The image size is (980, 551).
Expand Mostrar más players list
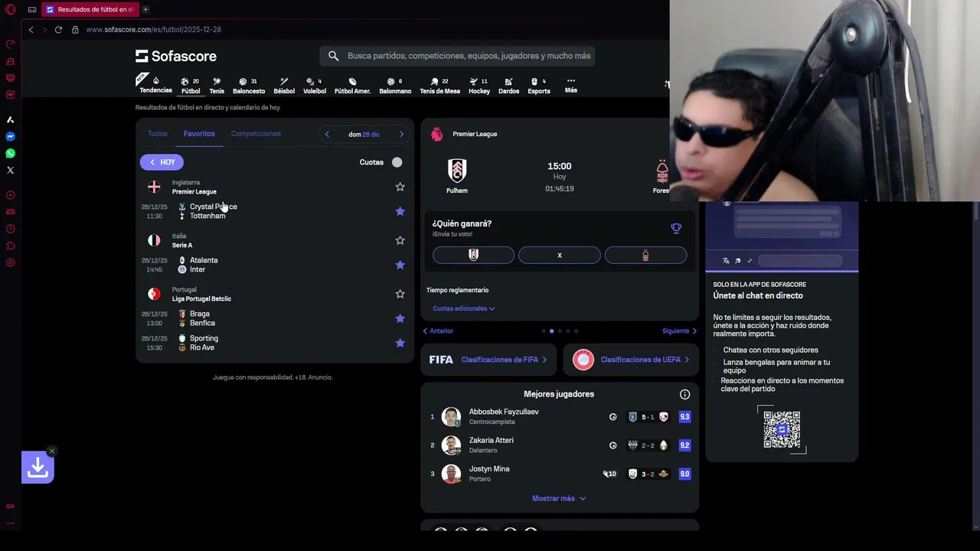coord(559,498)
